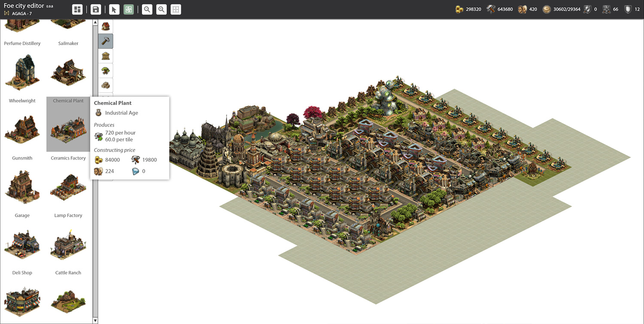This screenshot has height=324, width=644.
Task: Click the AGAGA - 7 city name
Action: pos(21,14)
